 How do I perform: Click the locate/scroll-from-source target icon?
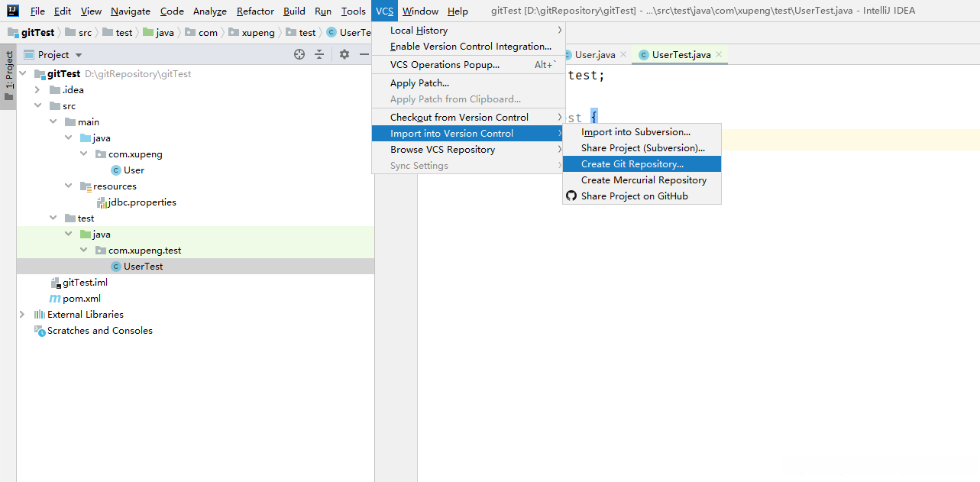coord(299,54)
